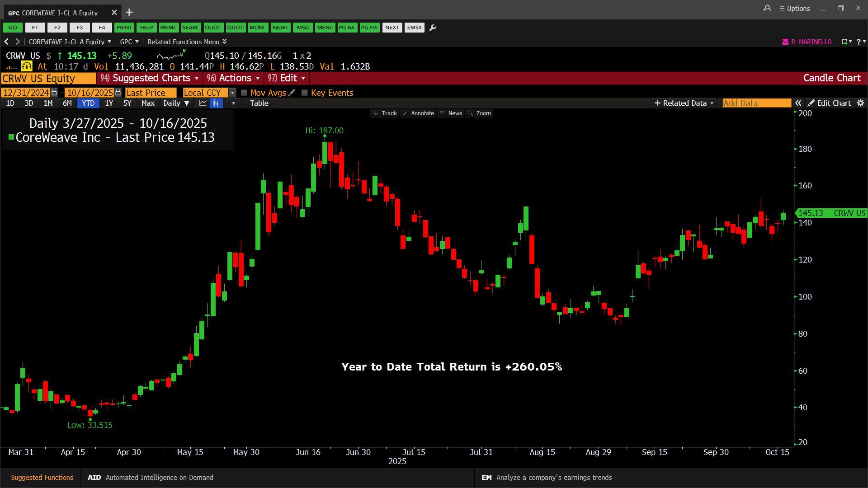Click the Mov Avgs pencil edit icon
This screenshot has height=488, width=868.
pyautogui.click(x=292, y=93)
